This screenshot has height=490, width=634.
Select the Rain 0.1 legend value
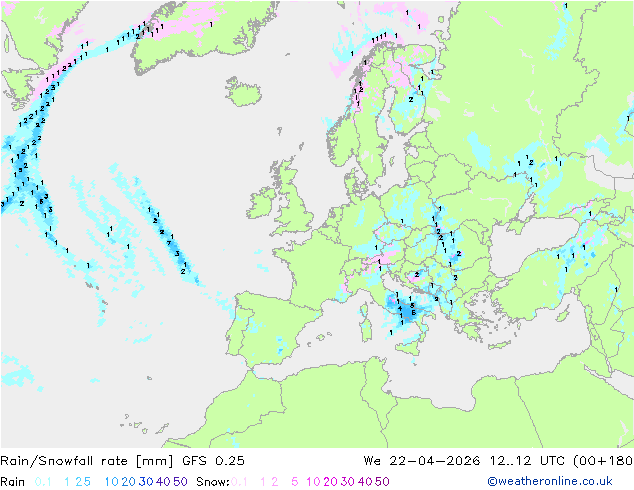[43, 482]
